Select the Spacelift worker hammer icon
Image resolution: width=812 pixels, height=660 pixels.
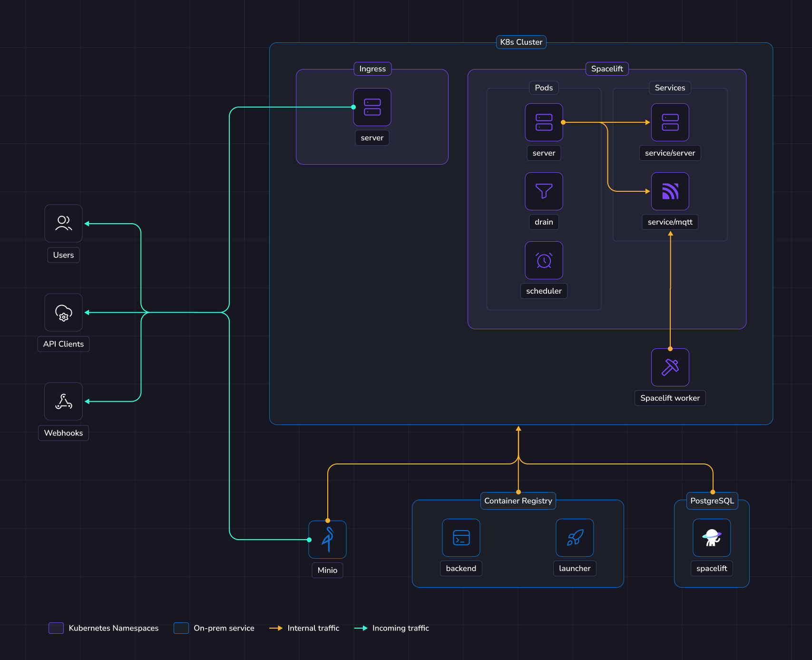670,367
